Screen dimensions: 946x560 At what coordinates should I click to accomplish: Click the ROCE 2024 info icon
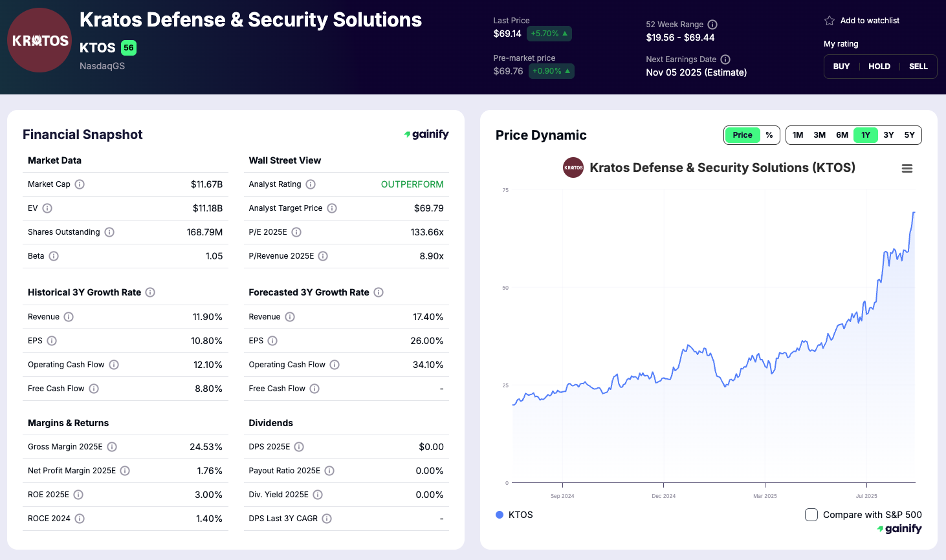coord(80,519)
